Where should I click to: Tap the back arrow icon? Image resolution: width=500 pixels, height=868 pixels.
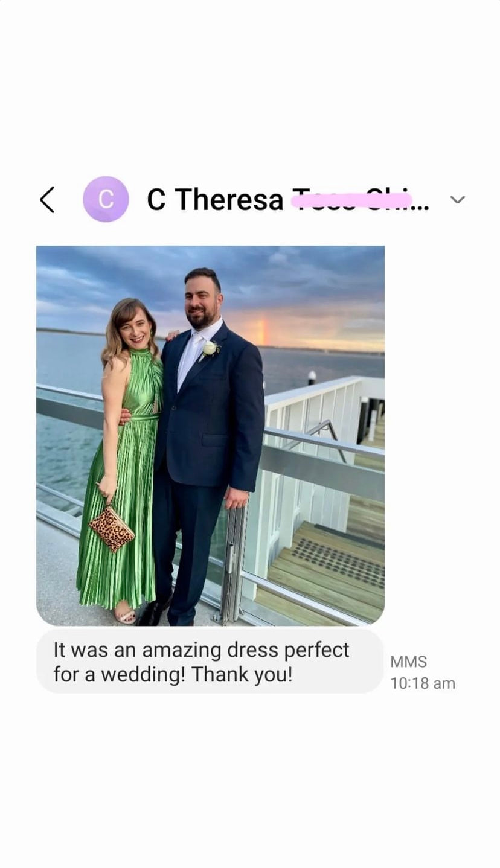coord(48,200)
